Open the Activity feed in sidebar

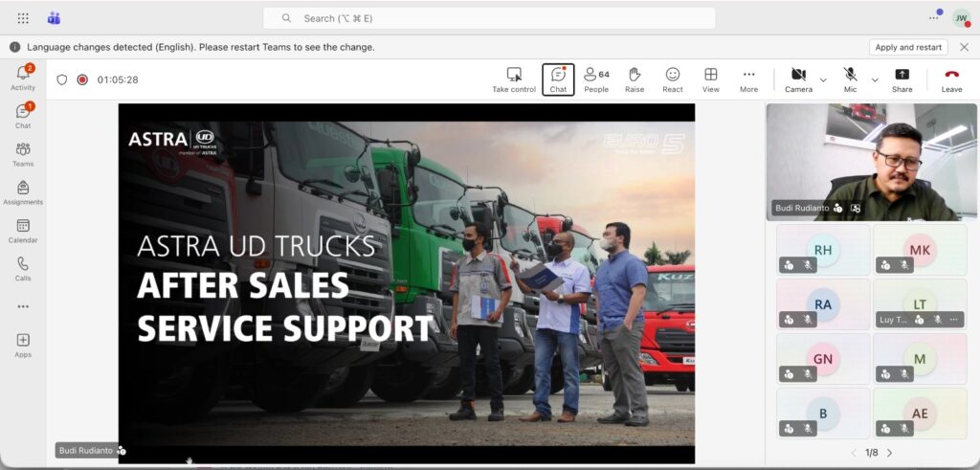[x=23, y=78]
